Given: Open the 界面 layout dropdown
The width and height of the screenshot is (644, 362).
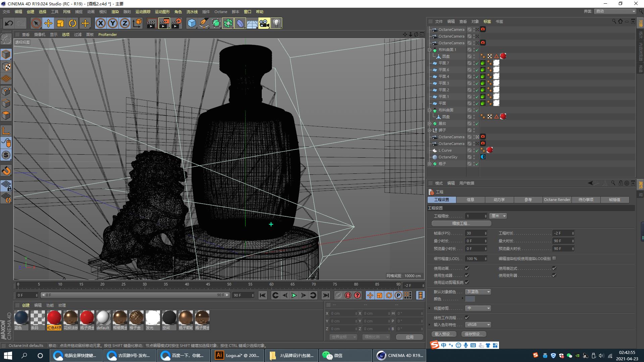Looking at the screenshot, I should (615, 11).
